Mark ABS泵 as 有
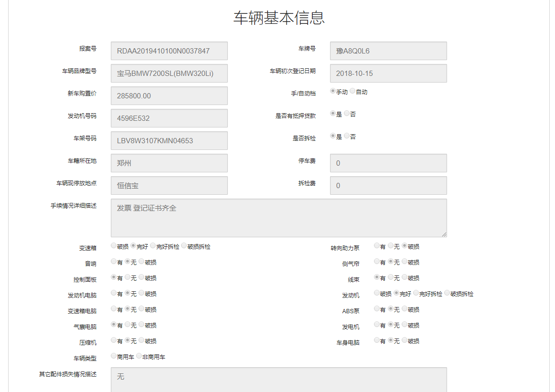Screen dimensions: 555x392 (x=377, y=309)
